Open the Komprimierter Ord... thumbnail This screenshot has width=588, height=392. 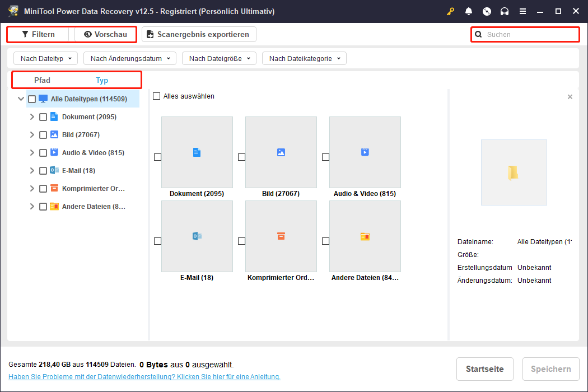click(x=281, y=236)
